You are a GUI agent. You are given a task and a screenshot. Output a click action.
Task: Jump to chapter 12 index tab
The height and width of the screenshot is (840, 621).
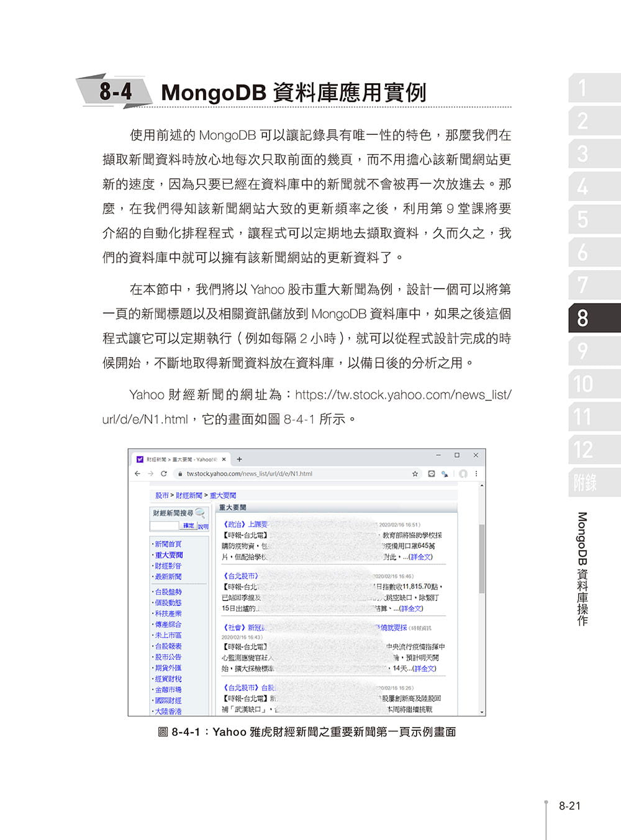coord(594,449)
